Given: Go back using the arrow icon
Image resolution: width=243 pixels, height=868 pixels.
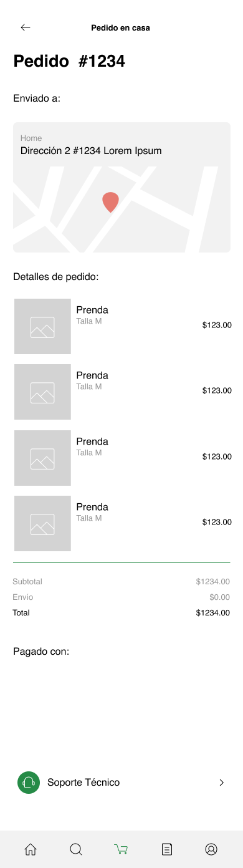Looking at the screenshot, I should click(26, 27).
